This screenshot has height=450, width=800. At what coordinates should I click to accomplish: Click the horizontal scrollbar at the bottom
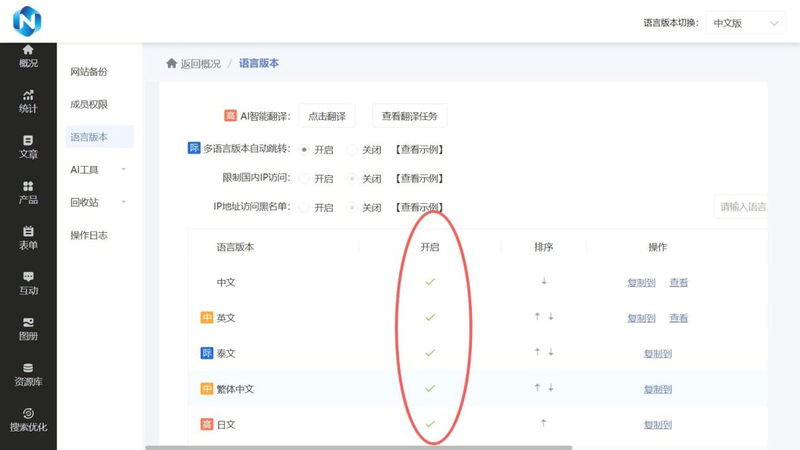pos(358,447)
